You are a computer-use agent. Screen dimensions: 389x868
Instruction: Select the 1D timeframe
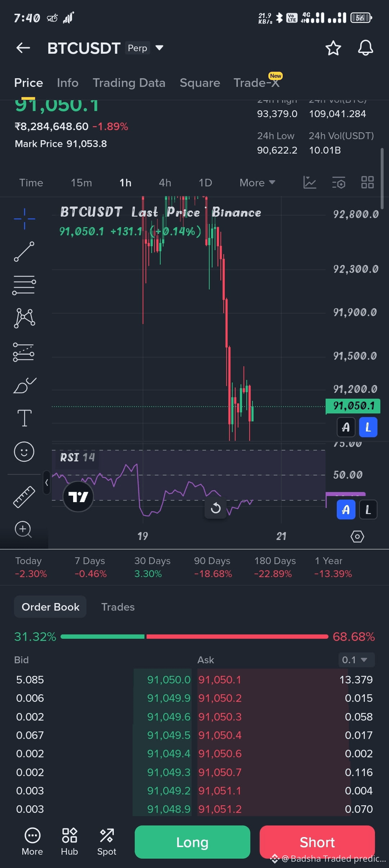coord(205,183)
